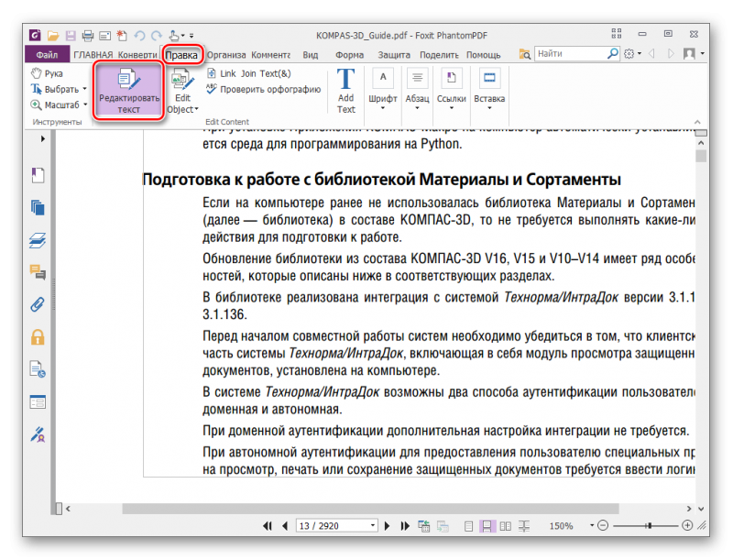733x560 pixels.
Task: Switch to the Защита tab
Action: [394, 55]
